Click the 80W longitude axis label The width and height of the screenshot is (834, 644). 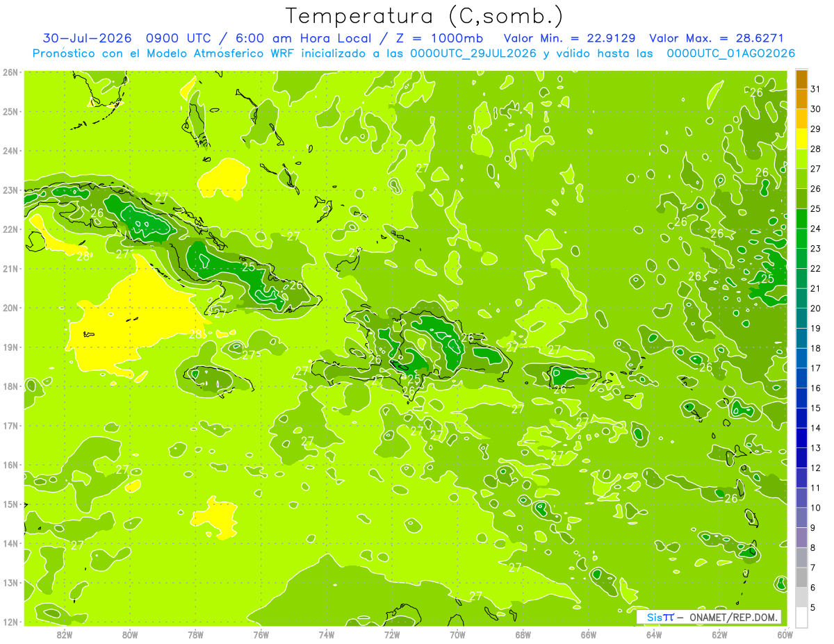click(130, 635)
